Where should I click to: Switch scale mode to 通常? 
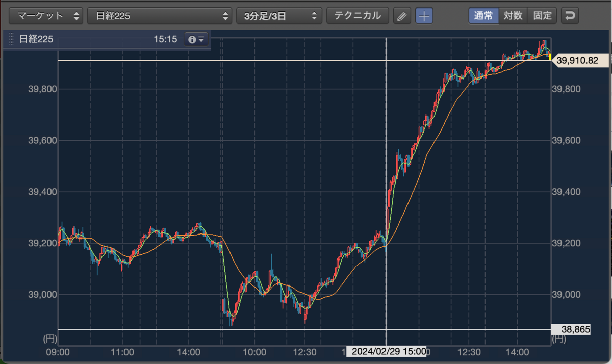coord(483,16)
